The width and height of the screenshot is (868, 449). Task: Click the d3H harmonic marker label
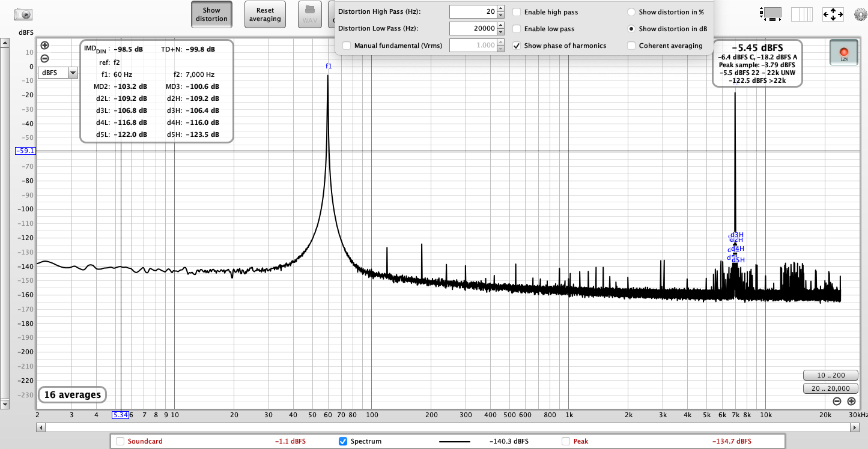pyautogui.click(x=737, y=235)
